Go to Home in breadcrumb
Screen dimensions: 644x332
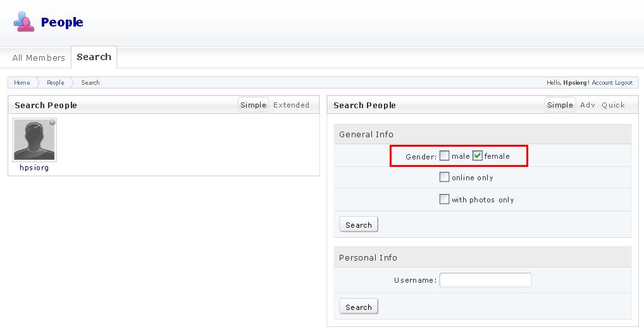(x=22, y=83)
